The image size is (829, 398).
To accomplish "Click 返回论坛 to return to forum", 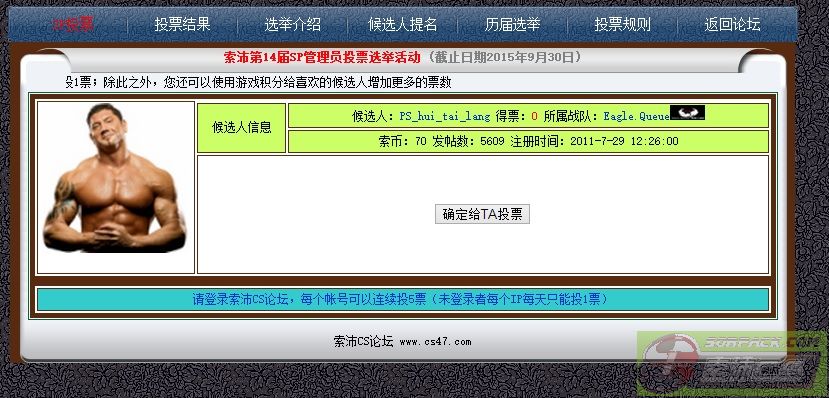I will (x=732, y=24).
